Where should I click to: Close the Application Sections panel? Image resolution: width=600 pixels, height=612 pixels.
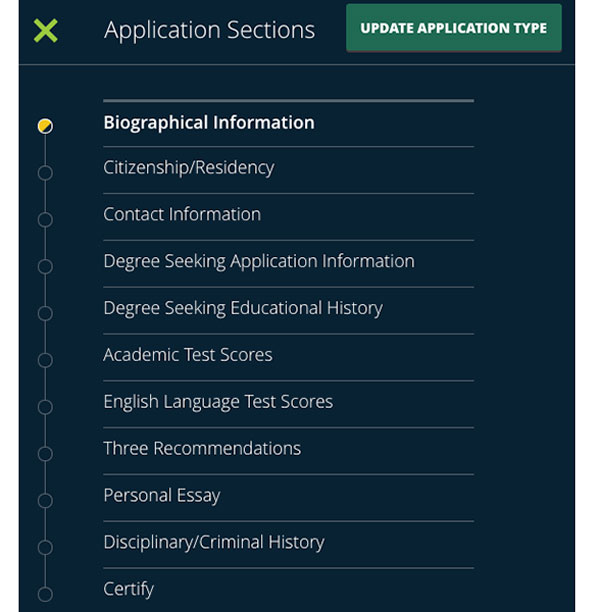[x=45, y=30]
